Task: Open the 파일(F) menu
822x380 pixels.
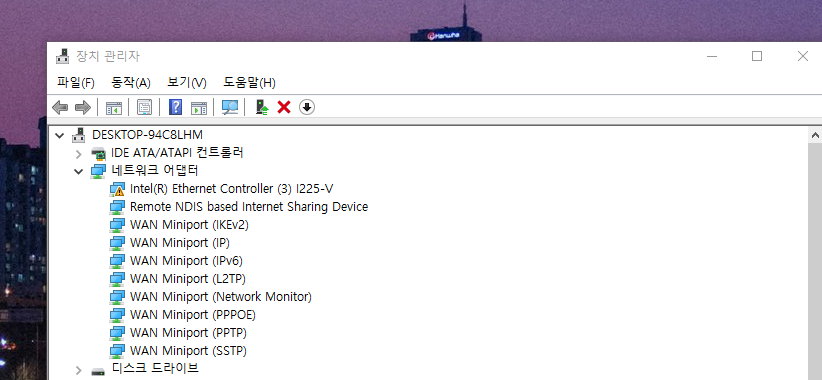Action: pos(76,82)
